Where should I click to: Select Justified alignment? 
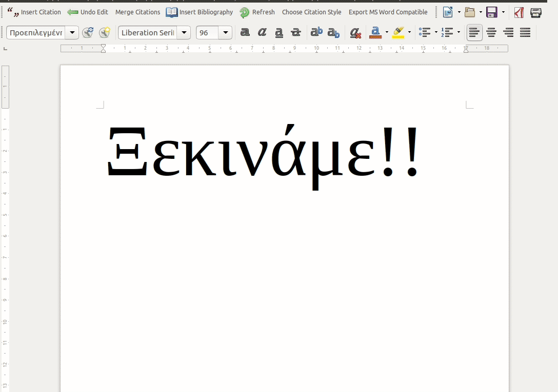click(525, 33)
